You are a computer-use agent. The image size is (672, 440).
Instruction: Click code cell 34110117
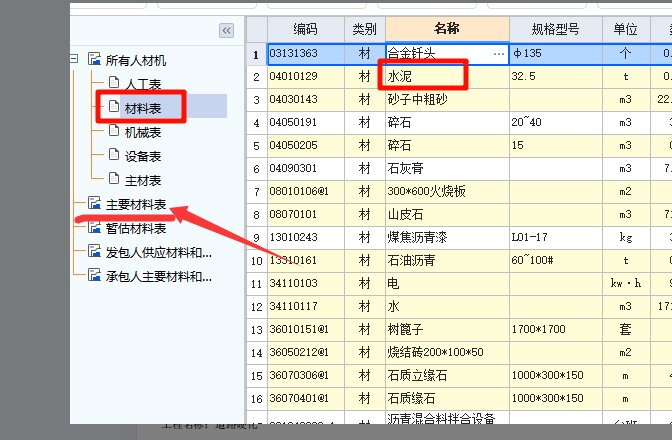click(x=306, y=307)
